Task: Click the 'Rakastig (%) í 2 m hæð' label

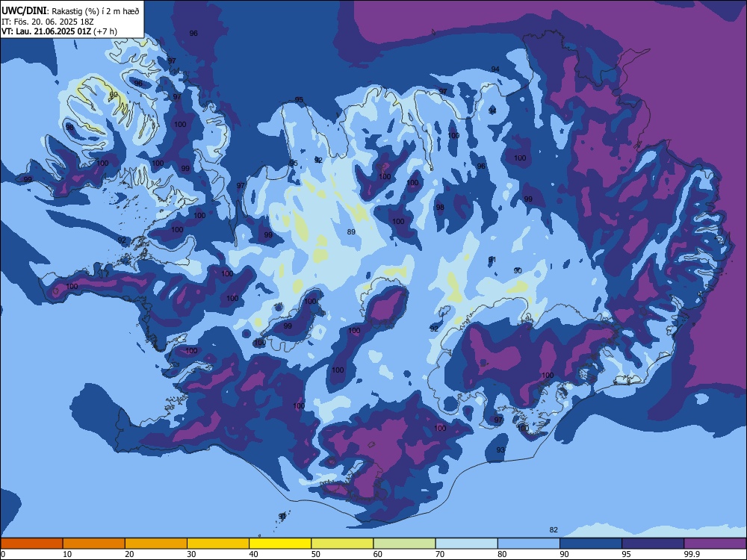Action: 95,11
